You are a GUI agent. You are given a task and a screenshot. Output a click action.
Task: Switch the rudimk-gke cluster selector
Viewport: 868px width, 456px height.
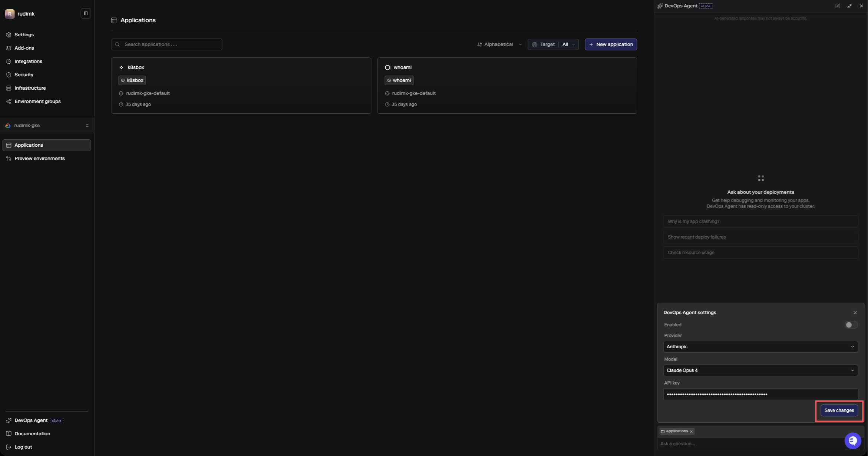pos(47,126)
